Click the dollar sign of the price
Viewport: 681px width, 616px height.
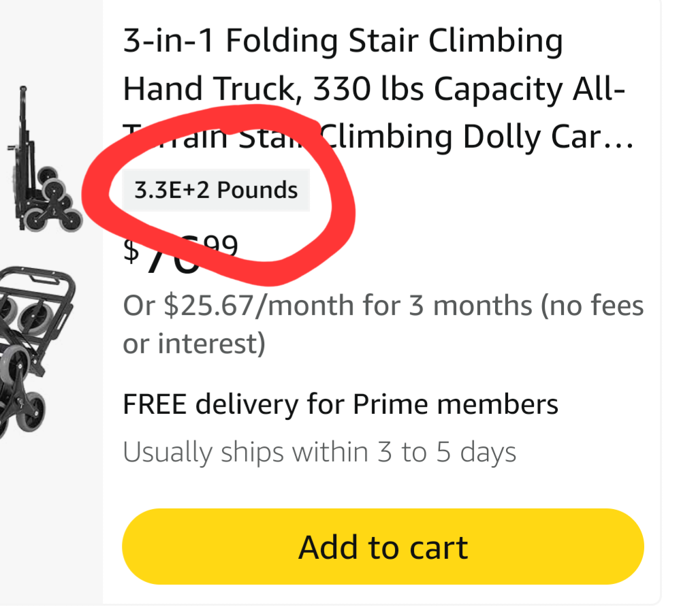pyautogui.click(x=131, y=250)
